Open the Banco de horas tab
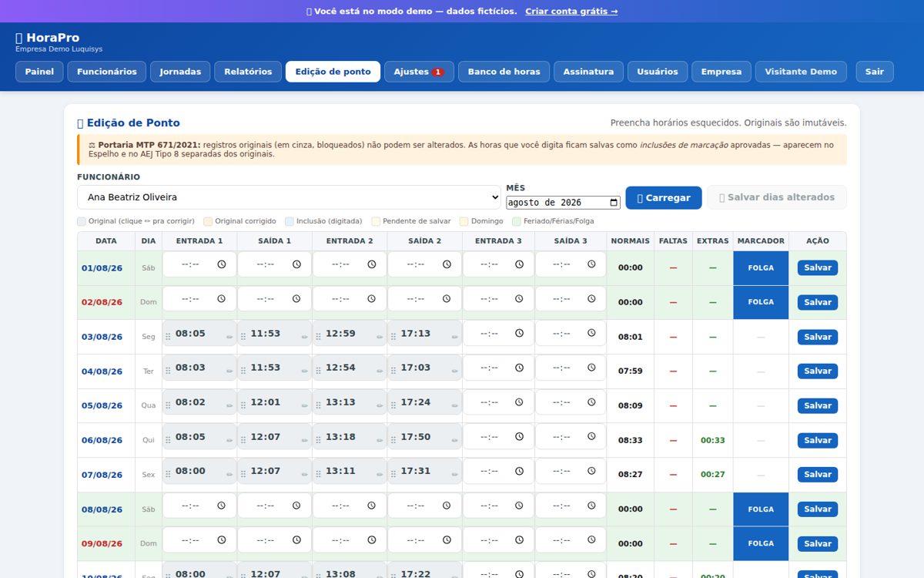The image size is (924, 578). (x=504, y=72)
